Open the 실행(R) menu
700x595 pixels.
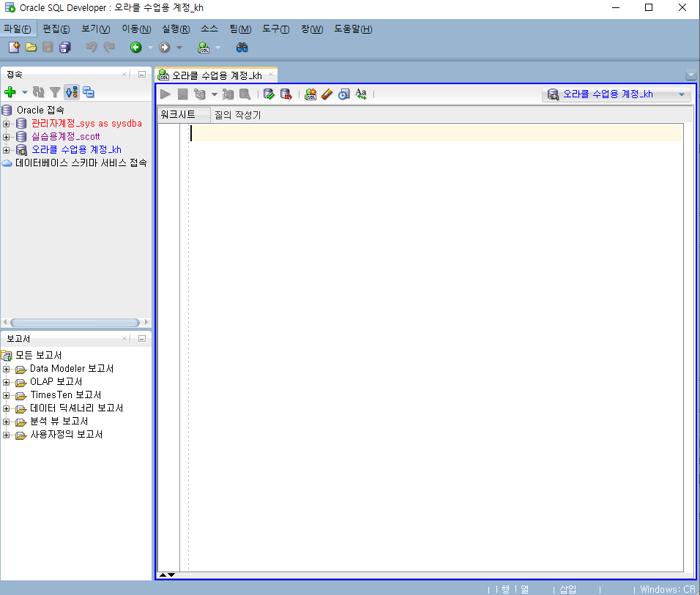click(176, 29)
